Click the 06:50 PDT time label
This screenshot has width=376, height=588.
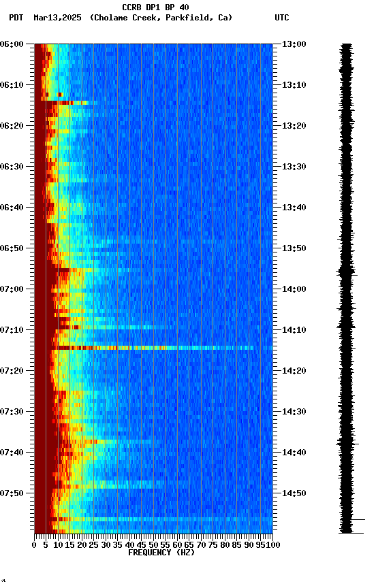point(12,248)
